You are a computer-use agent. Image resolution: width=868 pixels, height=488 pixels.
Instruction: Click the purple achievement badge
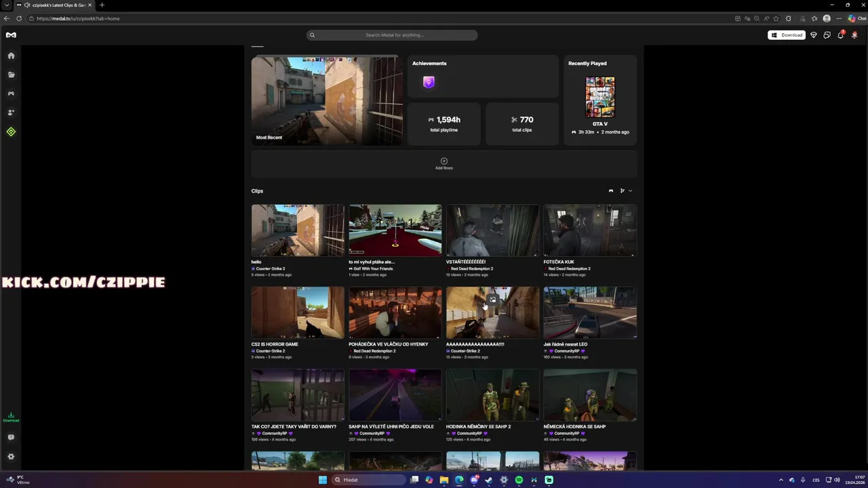(429, 82)
